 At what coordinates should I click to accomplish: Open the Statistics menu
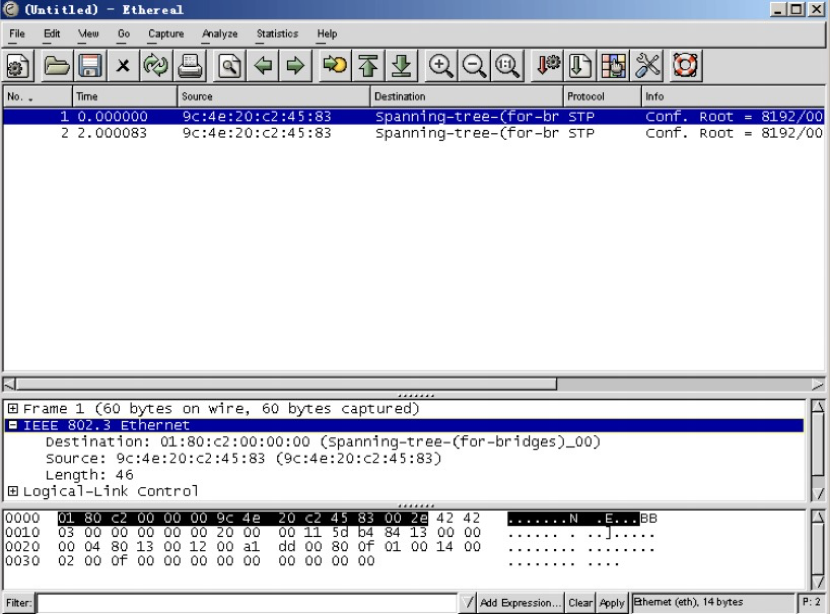(277, 34)
